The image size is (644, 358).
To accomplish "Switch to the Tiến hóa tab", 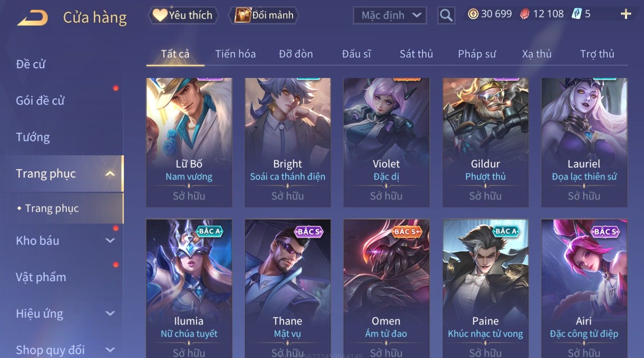I will [235, 54].
